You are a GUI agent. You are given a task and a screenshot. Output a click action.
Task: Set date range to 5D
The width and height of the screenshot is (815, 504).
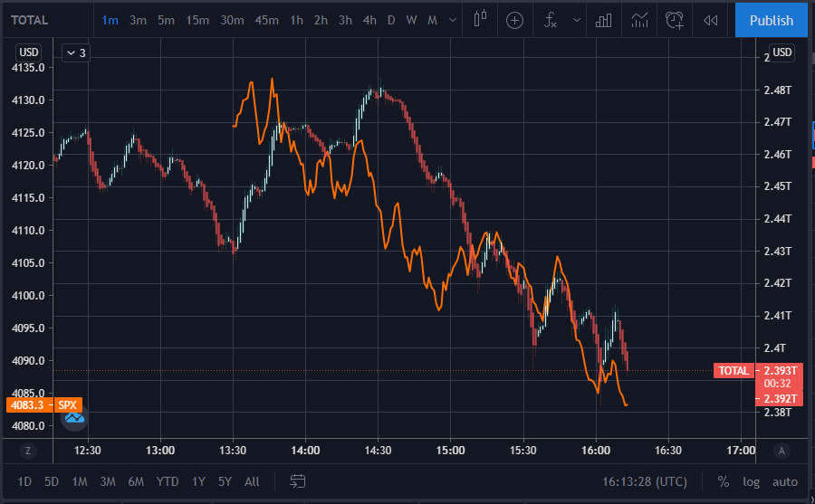point(52,481)
